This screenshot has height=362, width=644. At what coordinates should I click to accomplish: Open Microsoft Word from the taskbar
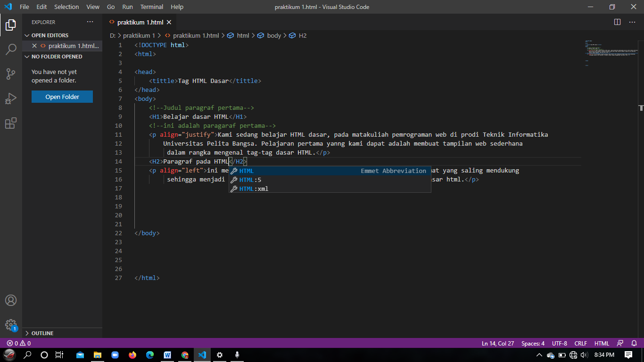click(167, 355)
